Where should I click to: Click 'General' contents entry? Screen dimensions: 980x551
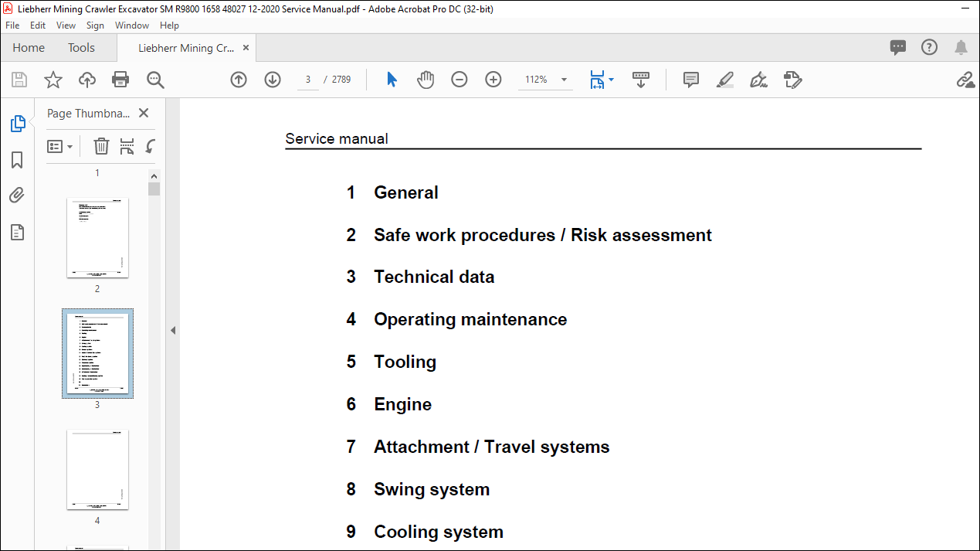point(406,192)
